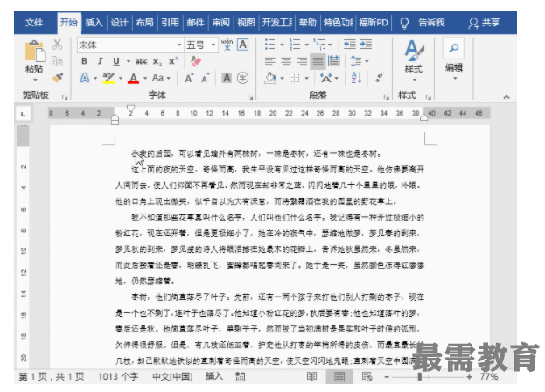
Task: Toggle Bold formatting
Action: pos(84,61)
